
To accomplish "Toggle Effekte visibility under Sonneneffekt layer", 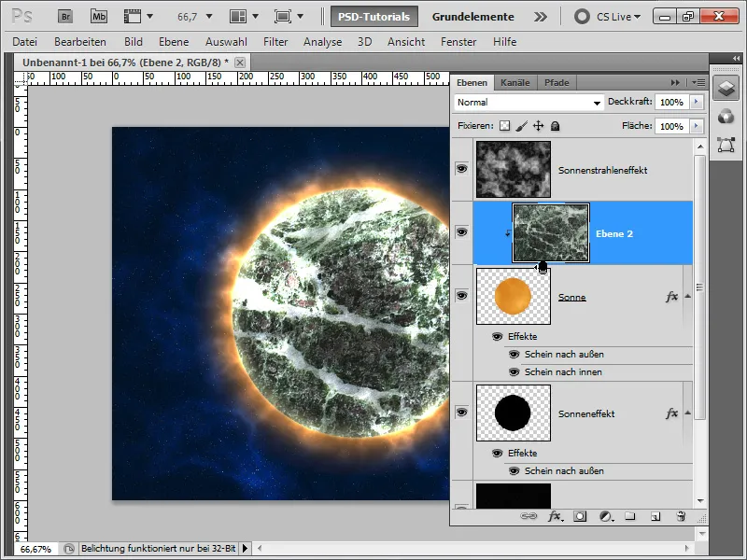I will click(498, 453).
